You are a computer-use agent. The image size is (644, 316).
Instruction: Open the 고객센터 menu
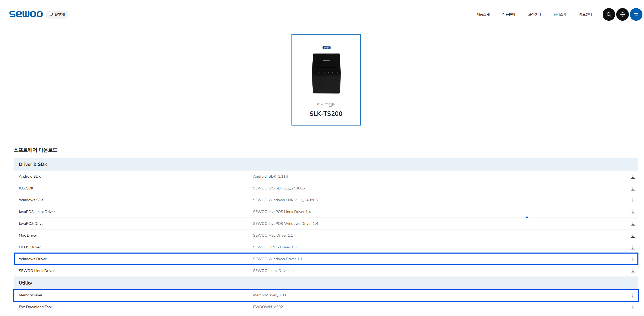(x=534, y=14)
